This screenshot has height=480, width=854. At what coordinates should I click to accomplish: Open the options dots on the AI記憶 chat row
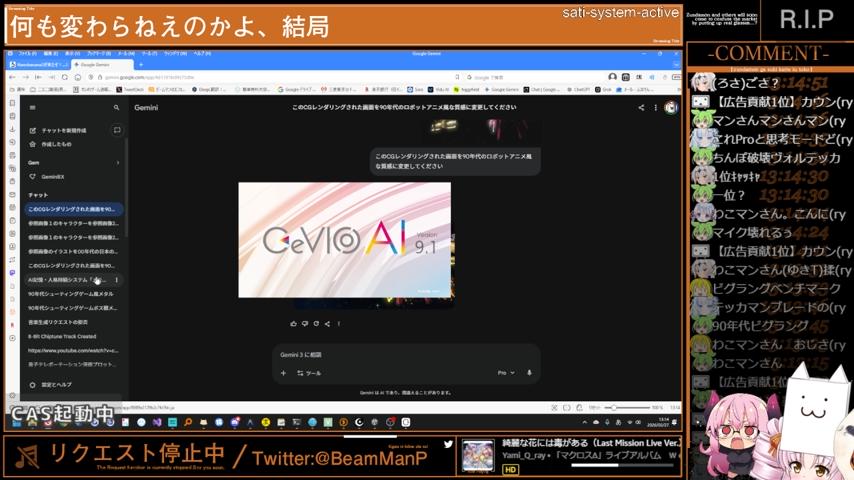point(117,280)
